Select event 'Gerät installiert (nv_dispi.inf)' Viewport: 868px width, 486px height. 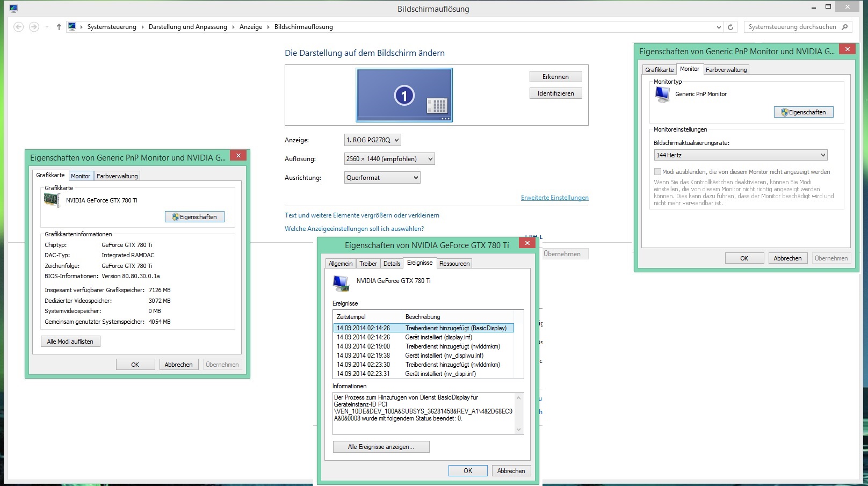[423, 374]
